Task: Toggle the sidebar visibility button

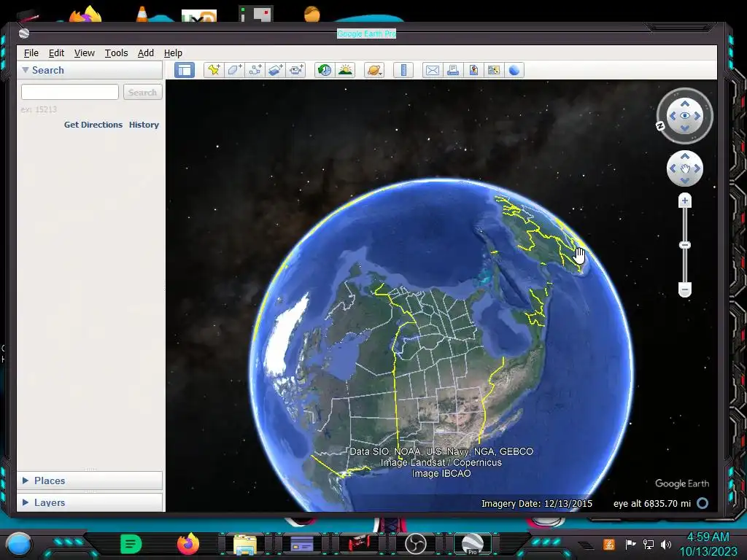Action: (x=185, y=70)
